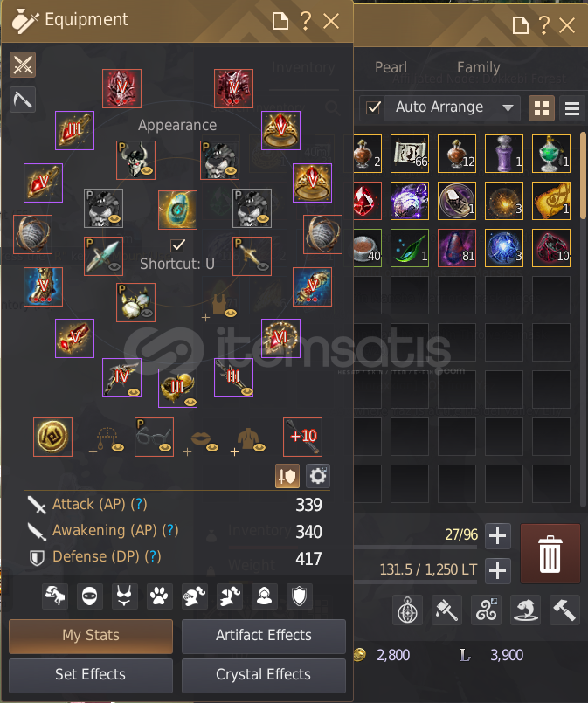This screenshot has height=703, width=588.
Task: Show Crystal Effects
Action: coord(264,675)
